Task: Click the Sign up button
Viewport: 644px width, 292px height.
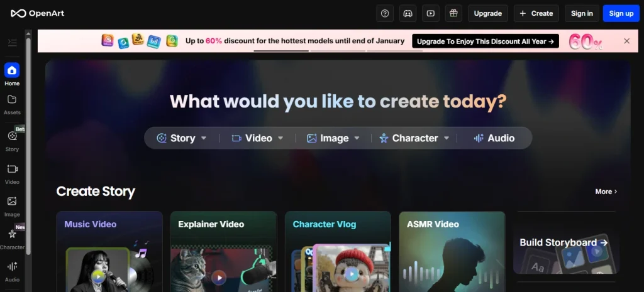Action: (621, 13)
